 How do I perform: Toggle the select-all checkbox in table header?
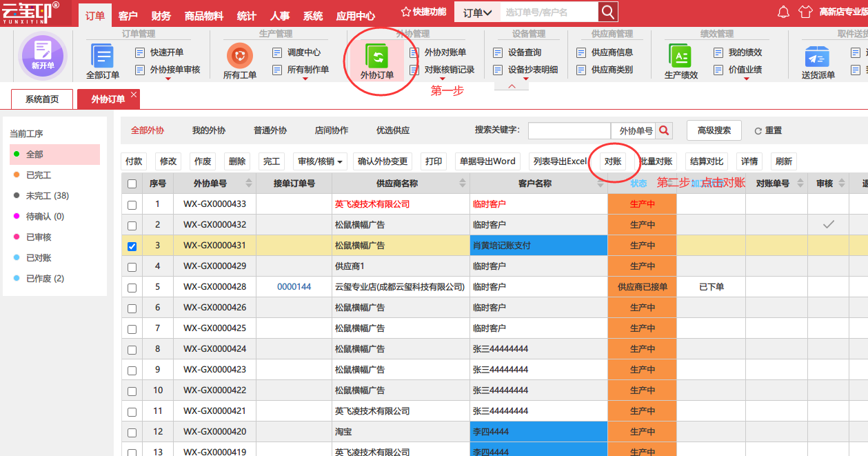132,184
